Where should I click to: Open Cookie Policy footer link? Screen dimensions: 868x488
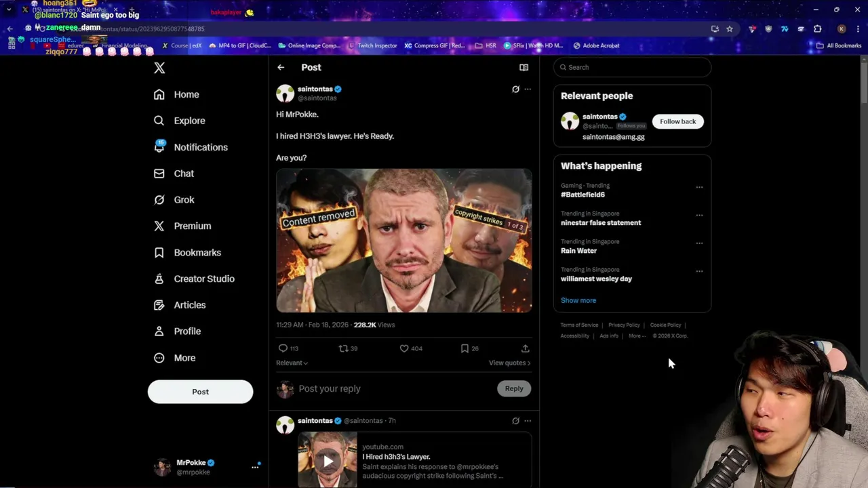point(665,325)
